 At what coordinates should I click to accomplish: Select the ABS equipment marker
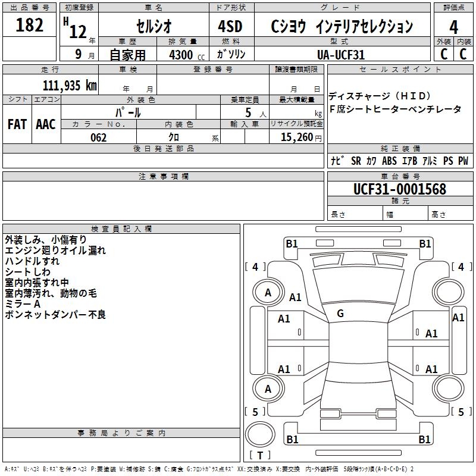tap(389, 161)
